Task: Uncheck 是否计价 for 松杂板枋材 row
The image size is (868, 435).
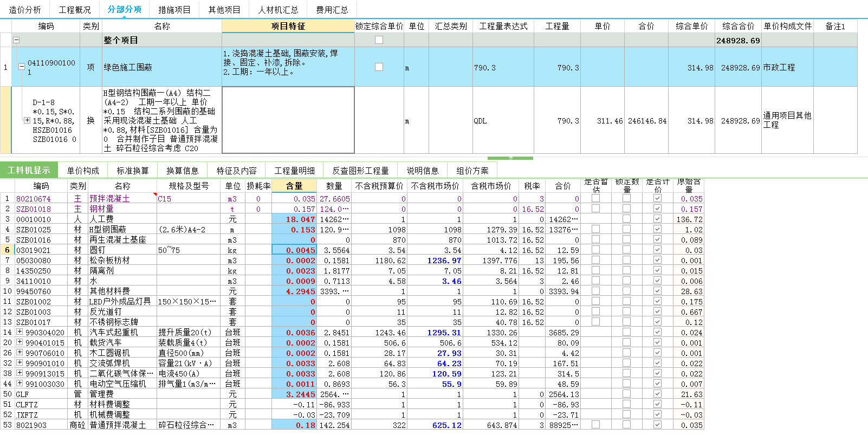Action: [x=657, y=260]
